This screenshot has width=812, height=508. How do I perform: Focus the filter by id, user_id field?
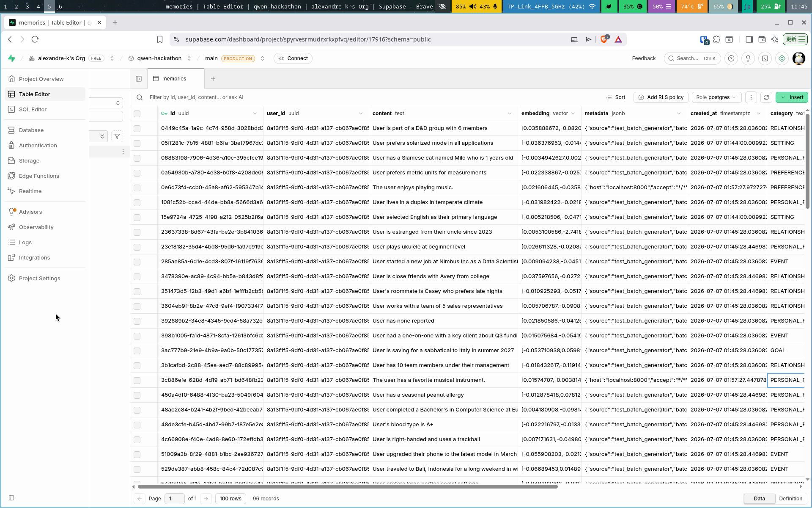click(x=372, y=97)
